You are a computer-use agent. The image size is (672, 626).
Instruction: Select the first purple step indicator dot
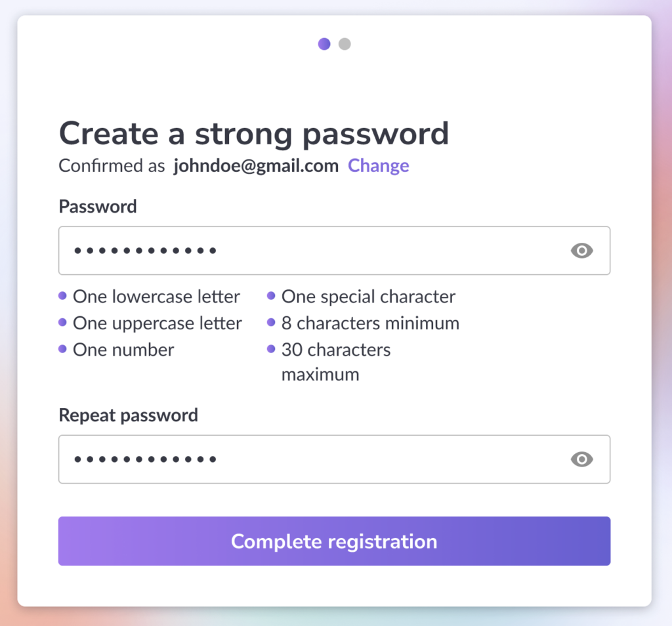tap(324, 44)
